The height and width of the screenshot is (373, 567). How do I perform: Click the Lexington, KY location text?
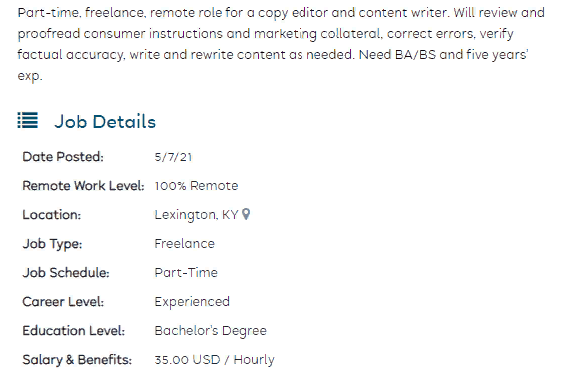[x=196, y=215]
